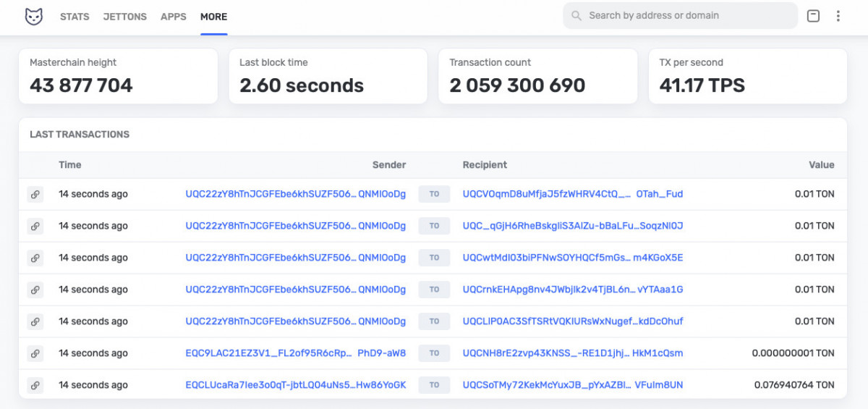Viewport: 868px width, 409px height.
Task: Open recipient address UQCV0qmD8uMfjaJ5fzWHRV4CtQ
Action: tap(573, 194)
